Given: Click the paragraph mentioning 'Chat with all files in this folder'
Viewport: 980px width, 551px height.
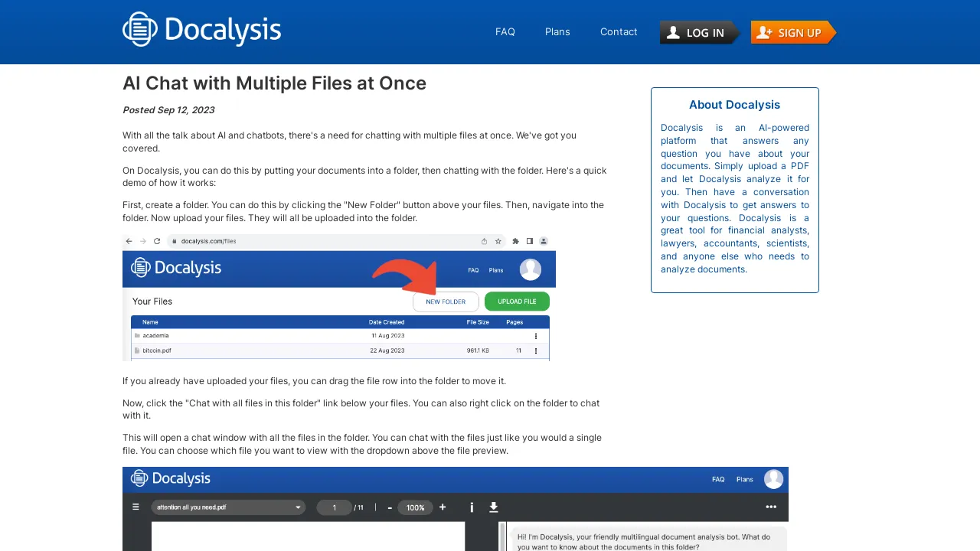Looking at the screenshot, I should click(361, 409).
